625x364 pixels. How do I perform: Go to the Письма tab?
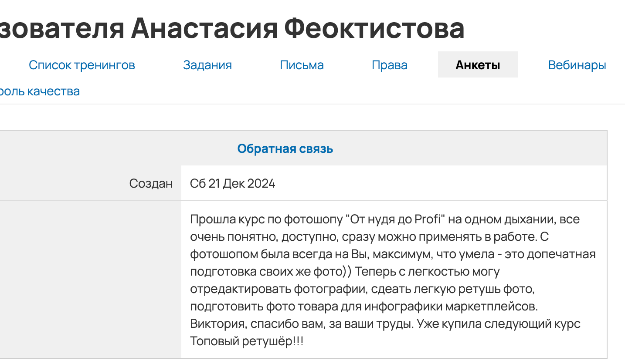pos(302,65)
